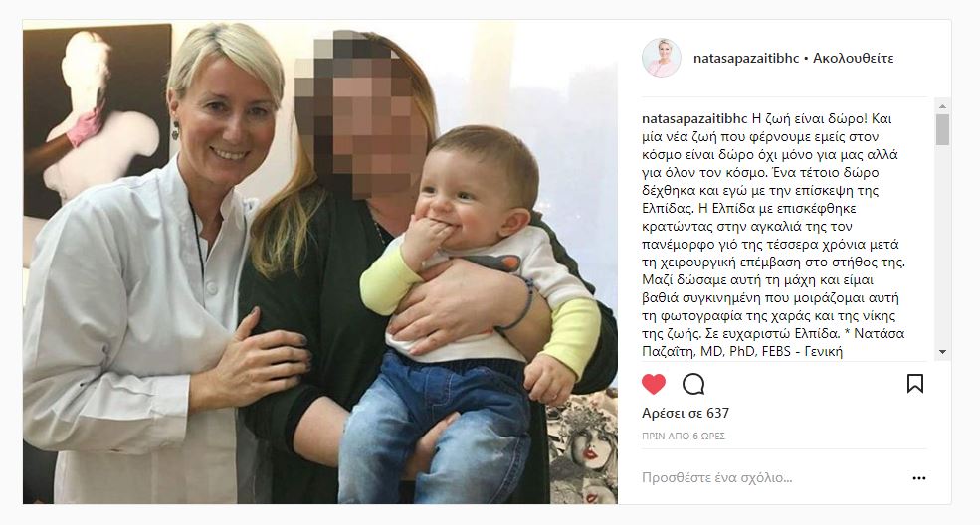Open the natasapazaitibhc profile avatar

tap(662, 58)
